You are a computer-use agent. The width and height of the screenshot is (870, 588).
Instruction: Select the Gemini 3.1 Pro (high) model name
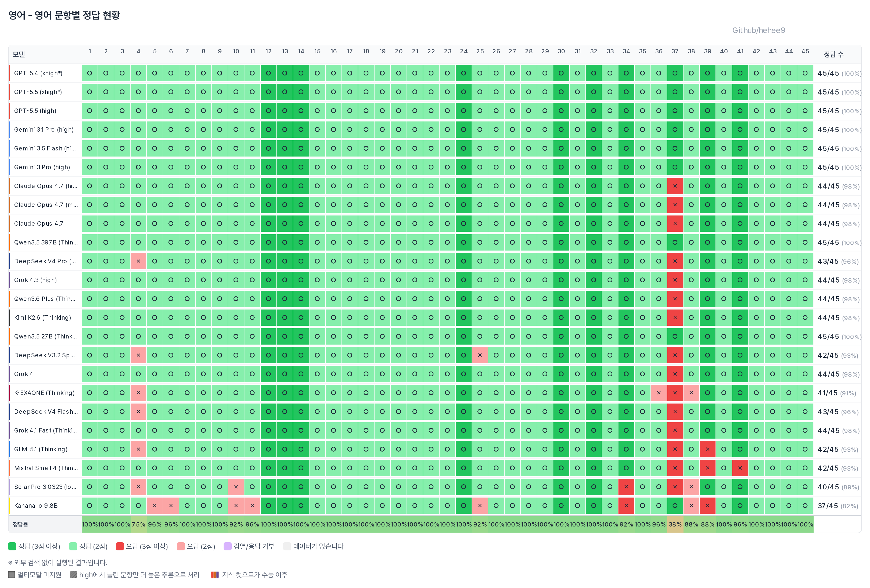[x=44, y=130]
